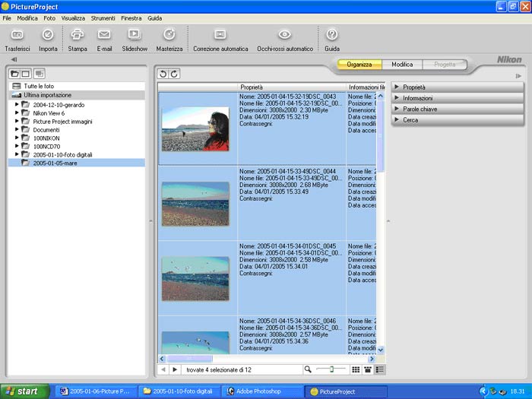Screen dimensions: 532x399
Task: Select Ultima importazione in sidebar
Action: point(77,95)
